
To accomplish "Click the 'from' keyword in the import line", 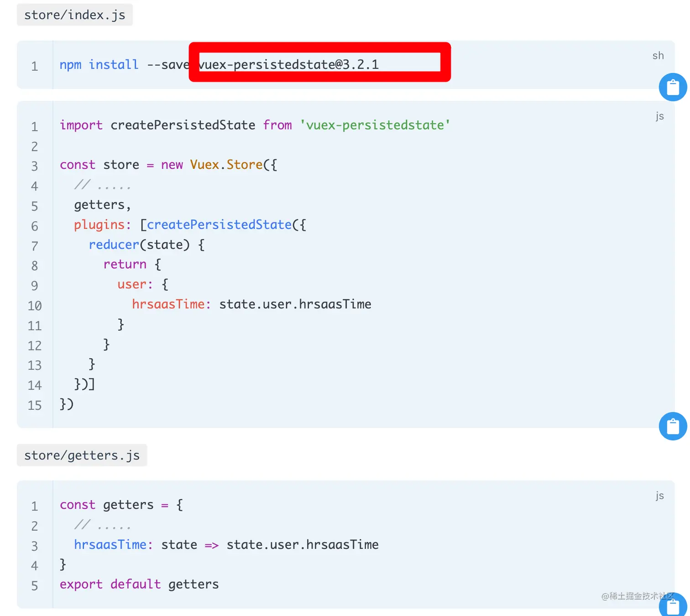I will click(277, 125).
